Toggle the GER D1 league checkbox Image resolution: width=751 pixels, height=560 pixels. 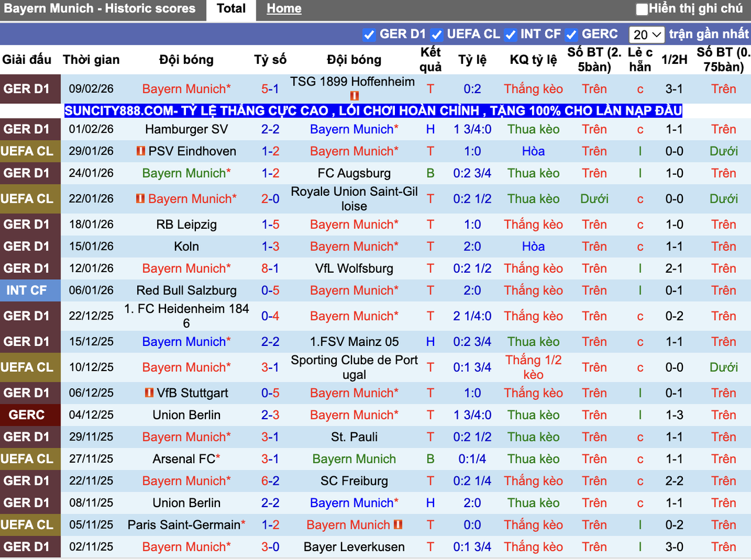369,35
